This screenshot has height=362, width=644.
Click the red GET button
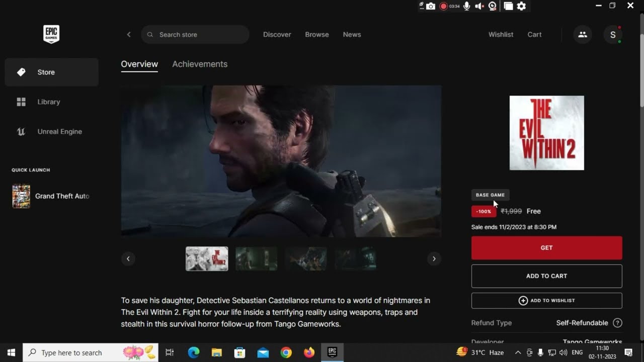(547, 248)
